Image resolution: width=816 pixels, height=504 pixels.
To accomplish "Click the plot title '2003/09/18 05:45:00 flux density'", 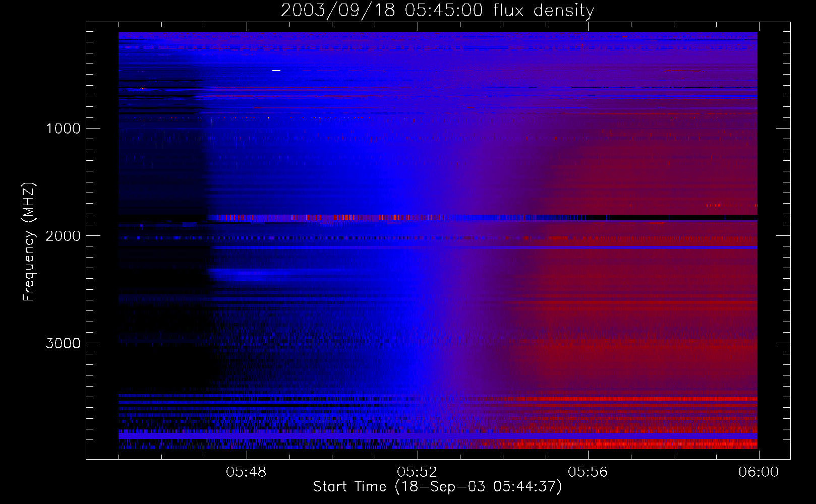I will click(x=437, y=11).
